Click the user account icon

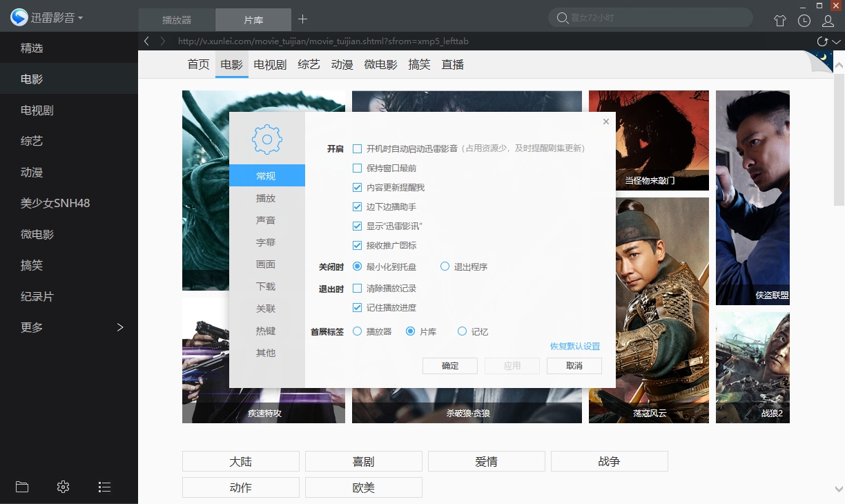[x=828, y=21]
